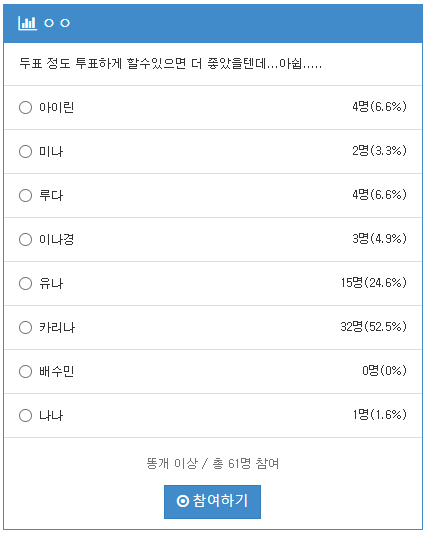Click the 유나 label text

click(51, 283)
